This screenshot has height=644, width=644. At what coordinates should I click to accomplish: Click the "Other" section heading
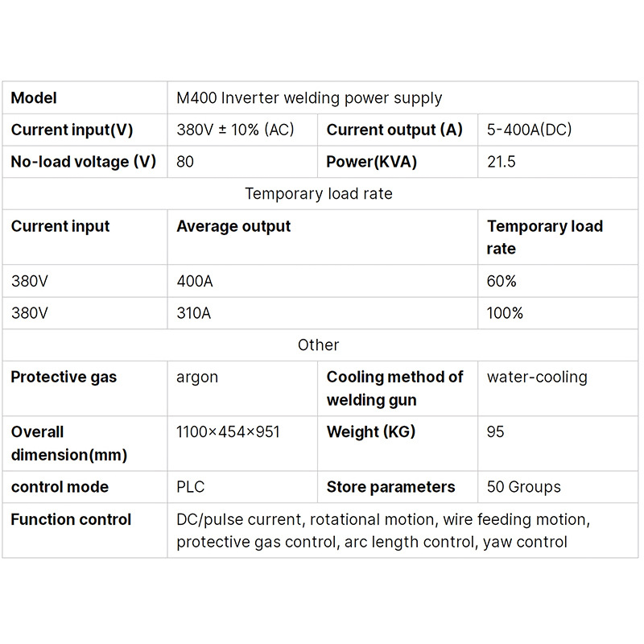click(319, 345)
